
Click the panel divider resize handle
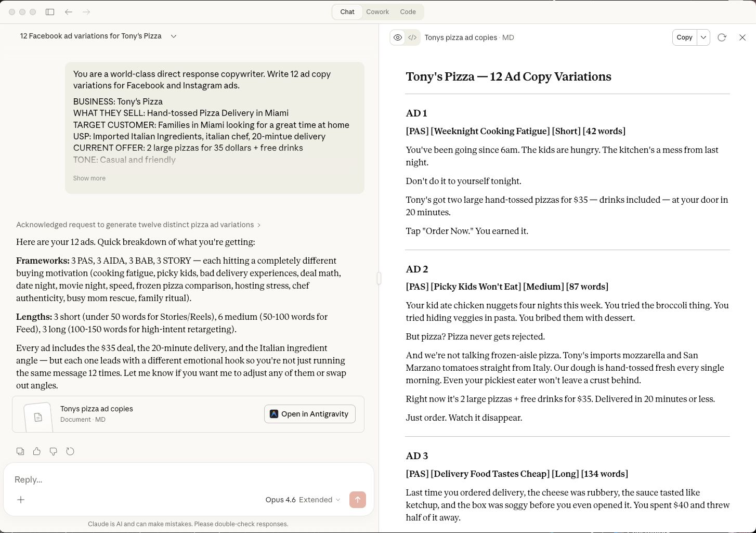click(x=379, y=278)
